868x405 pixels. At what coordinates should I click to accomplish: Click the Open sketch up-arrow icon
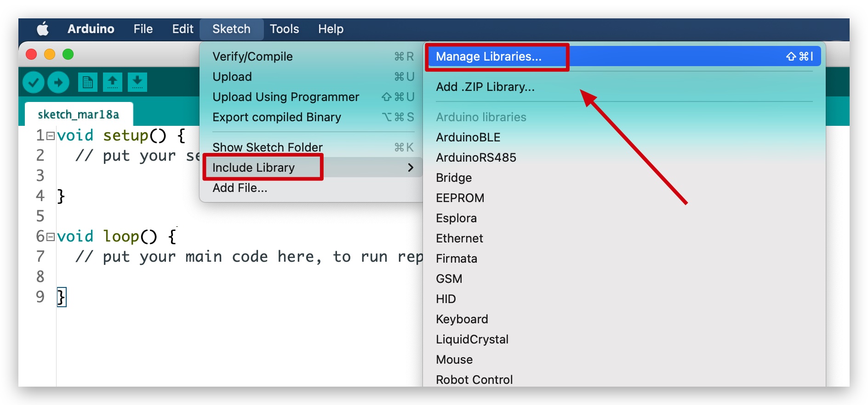[x=112, y=82]
